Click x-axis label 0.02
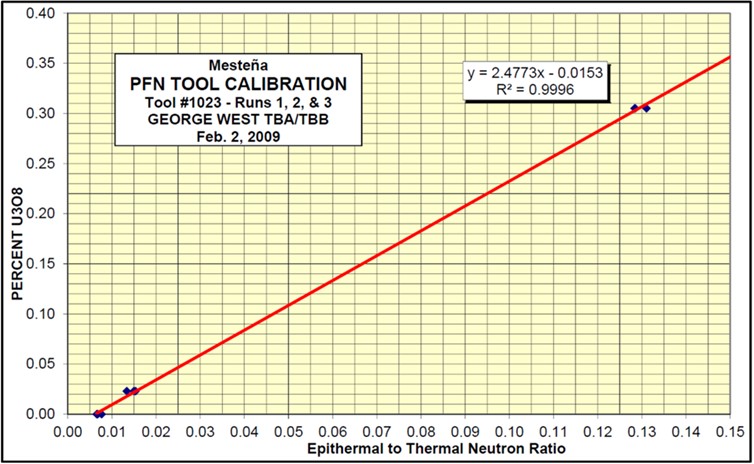 (x=156, y=431)
